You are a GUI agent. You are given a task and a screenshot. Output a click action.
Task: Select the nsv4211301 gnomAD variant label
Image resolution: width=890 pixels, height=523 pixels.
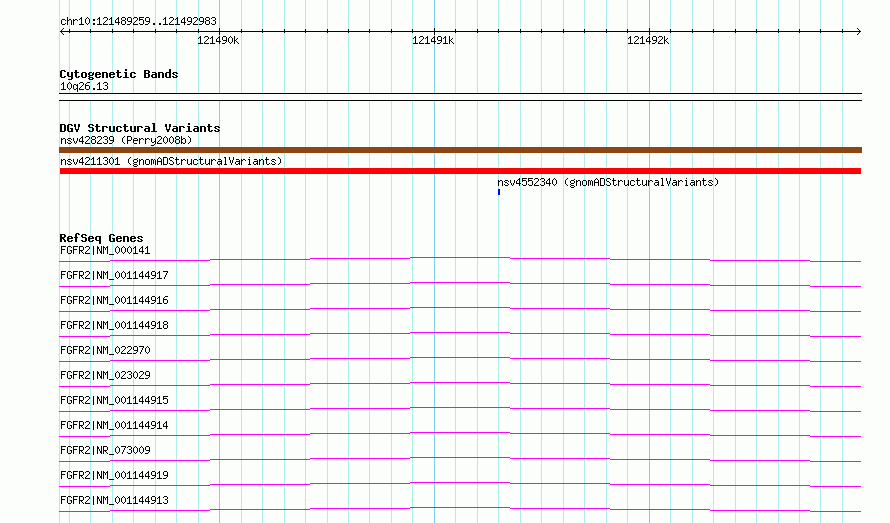(x=171, y=161)
